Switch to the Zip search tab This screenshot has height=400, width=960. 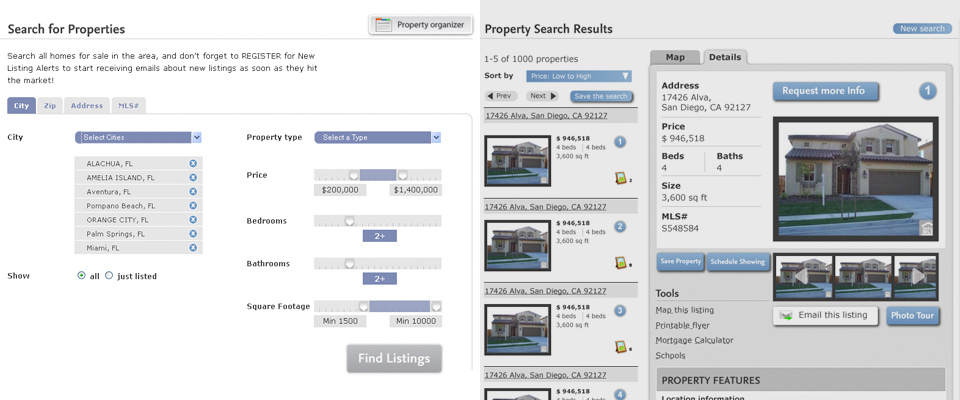50,105
